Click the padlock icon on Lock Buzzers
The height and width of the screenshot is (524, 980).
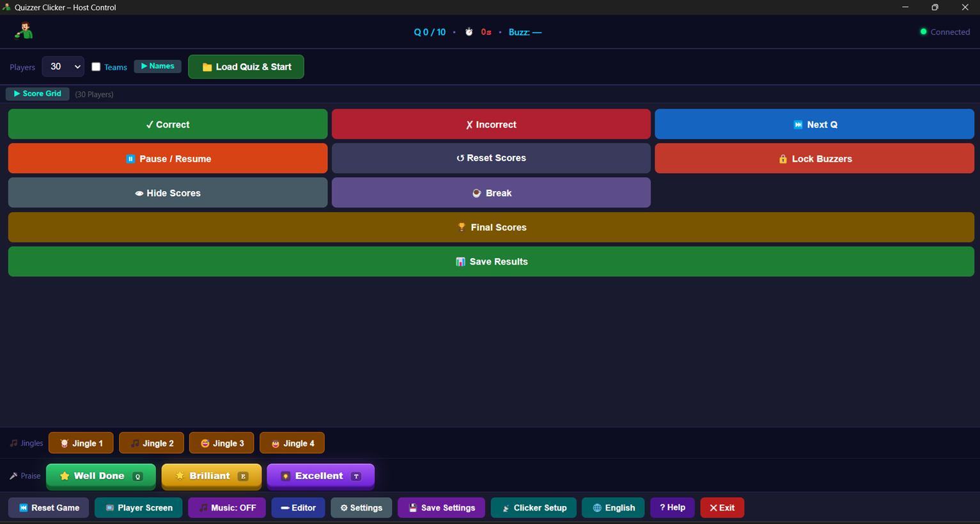click(x=782, y=158)
